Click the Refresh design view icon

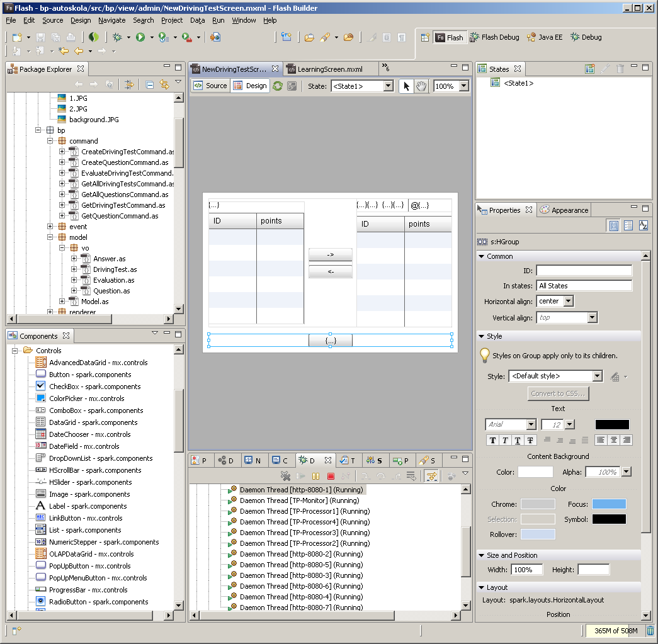pos(278,86)
